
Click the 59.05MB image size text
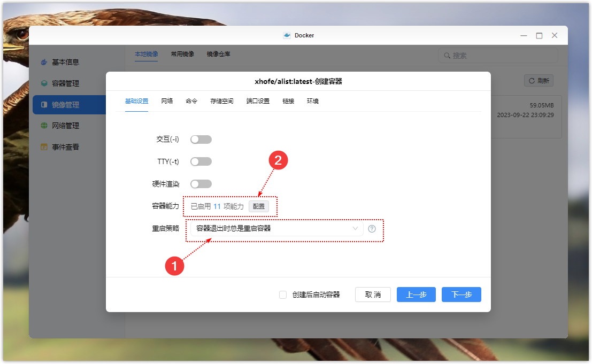(541, 105)
